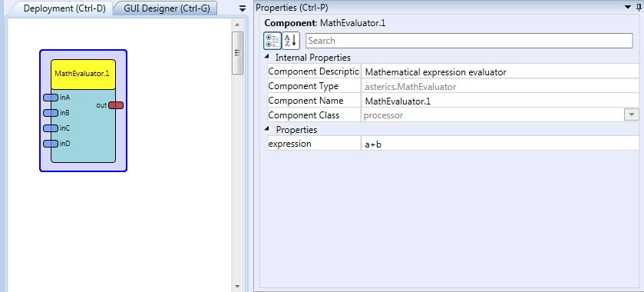The image size is (644, 292).
Task: Click the asterics.MathEvaluator type value
Action: (x=411, y=87)
